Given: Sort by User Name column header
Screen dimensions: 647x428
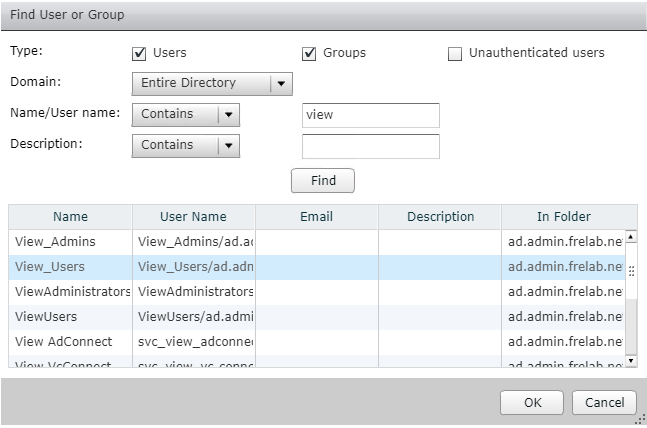Looking at the screenshot, I should click(x=193, y=217).
